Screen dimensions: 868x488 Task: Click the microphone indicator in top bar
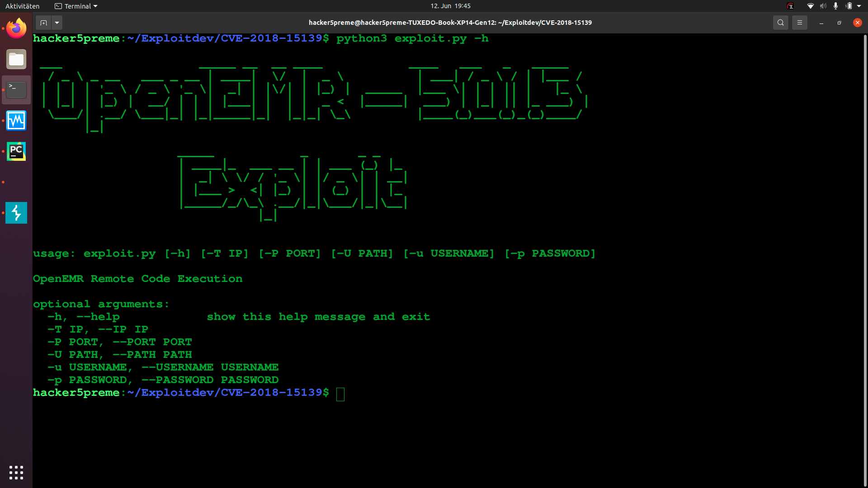pyautogui.click(x=835, y=6)
